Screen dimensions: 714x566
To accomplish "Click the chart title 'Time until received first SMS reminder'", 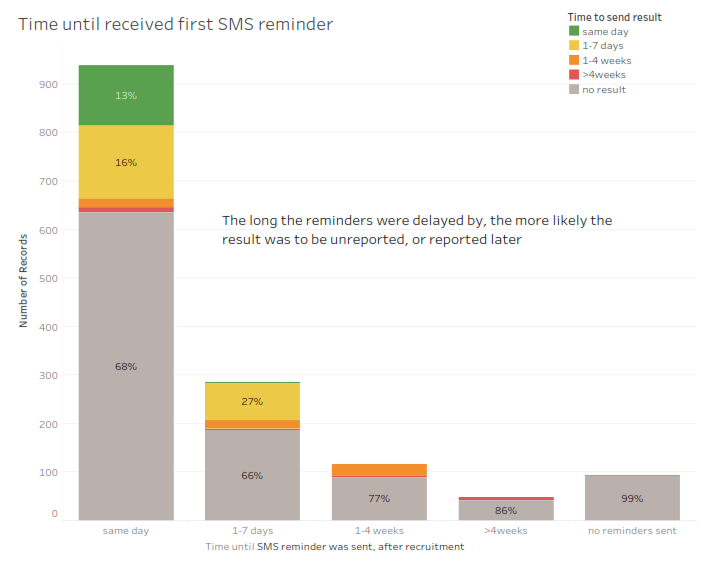I will click(176, 23).
